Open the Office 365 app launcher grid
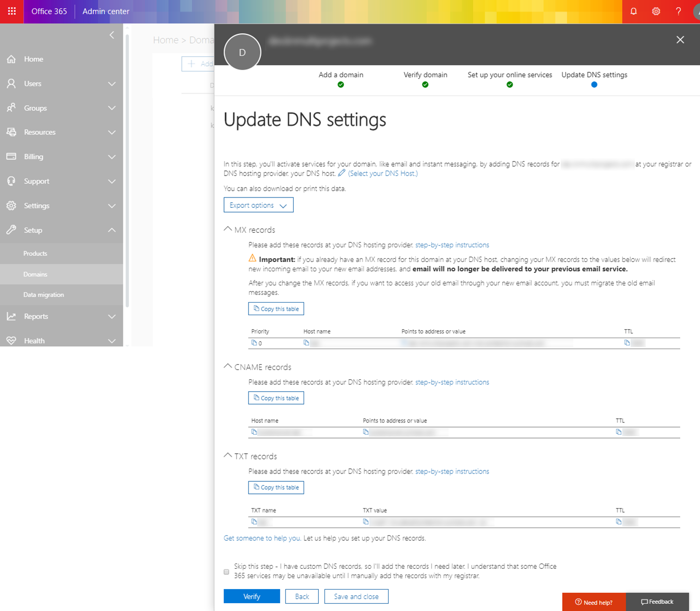This screenshot has width=700, height=611. [11, 11]
